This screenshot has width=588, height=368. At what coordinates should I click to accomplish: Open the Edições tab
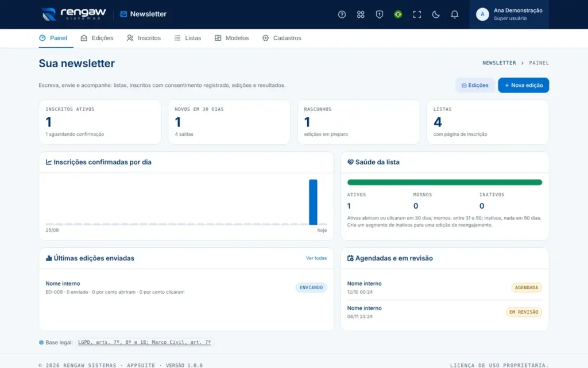point(96,38)
